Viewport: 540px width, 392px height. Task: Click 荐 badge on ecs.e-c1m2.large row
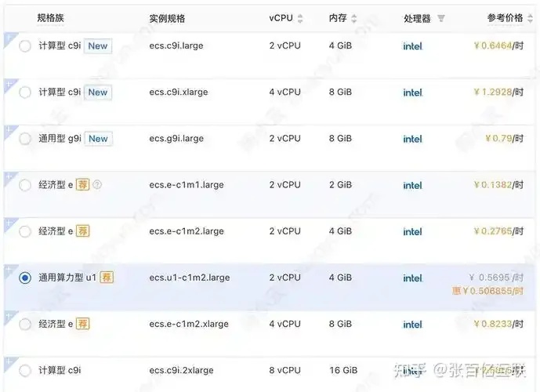point(82,231)
